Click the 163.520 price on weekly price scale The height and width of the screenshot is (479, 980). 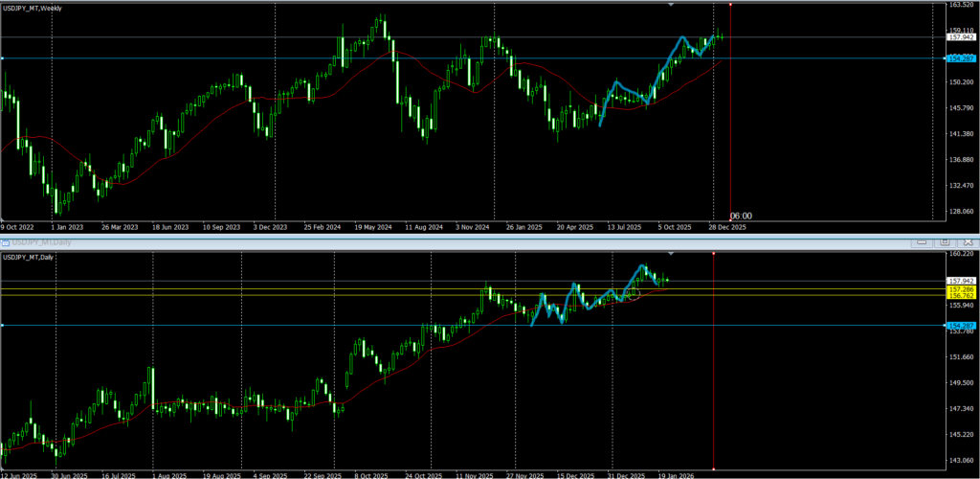[x=961, y=6]
